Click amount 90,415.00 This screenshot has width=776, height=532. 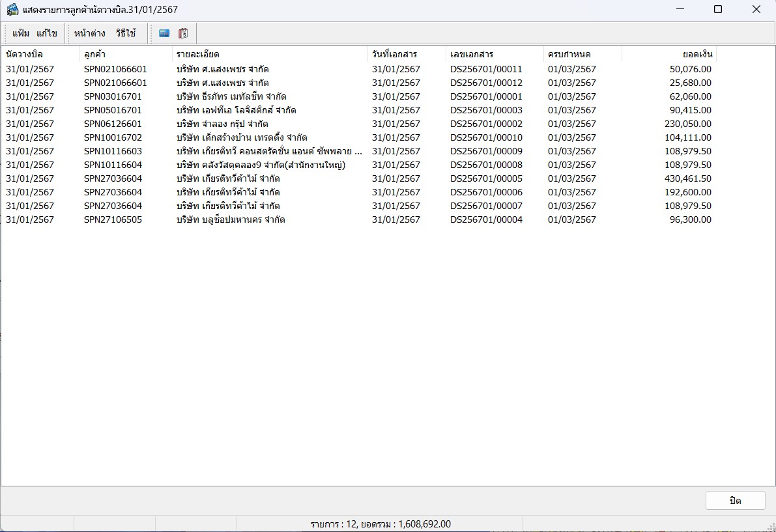pyautogui.click(x=691, y=110)
